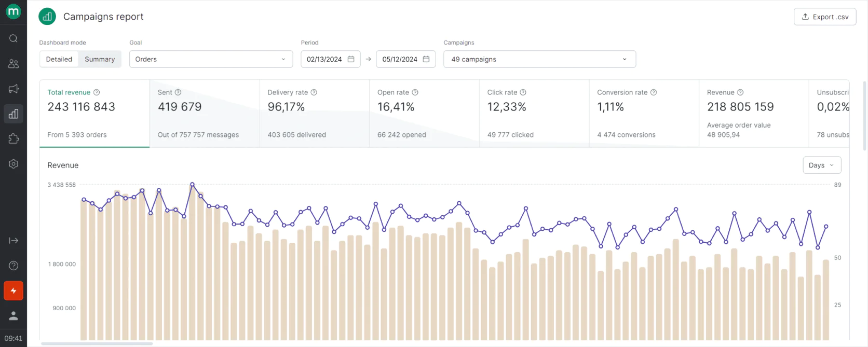
Task: Click the horizontal scrollbar under the chart
Action: click(x=97, y=343)
